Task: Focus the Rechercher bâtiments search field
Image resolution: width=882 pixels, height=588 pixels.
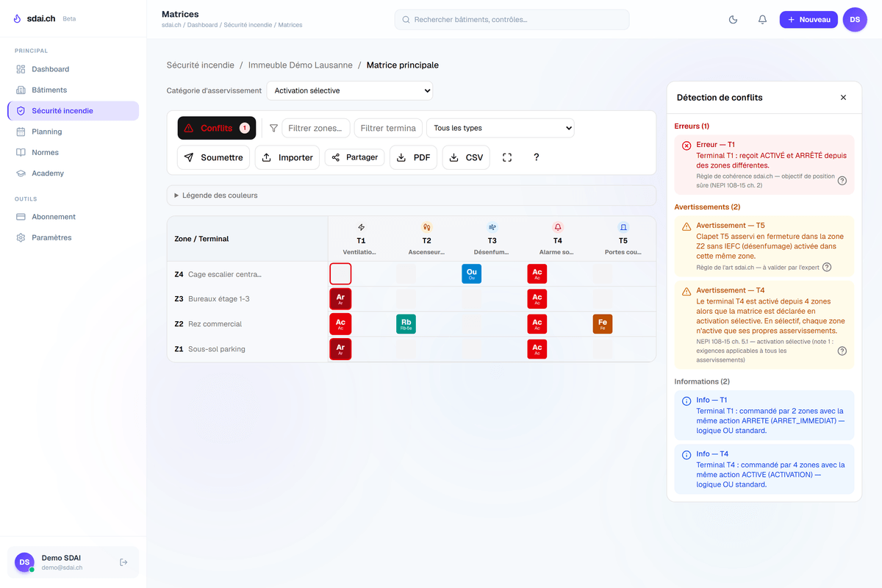Action: pyautogui.click(x=512, y=20)
